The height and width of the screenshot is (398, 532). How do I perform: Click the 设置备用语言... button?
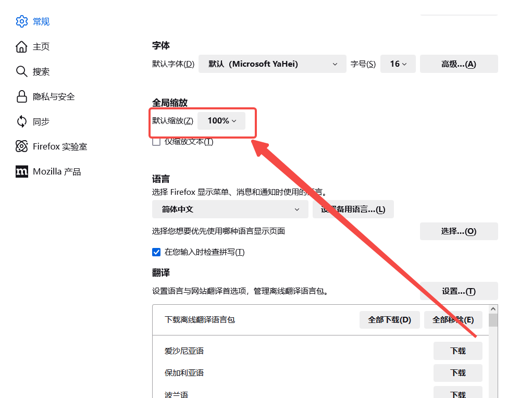353,209
